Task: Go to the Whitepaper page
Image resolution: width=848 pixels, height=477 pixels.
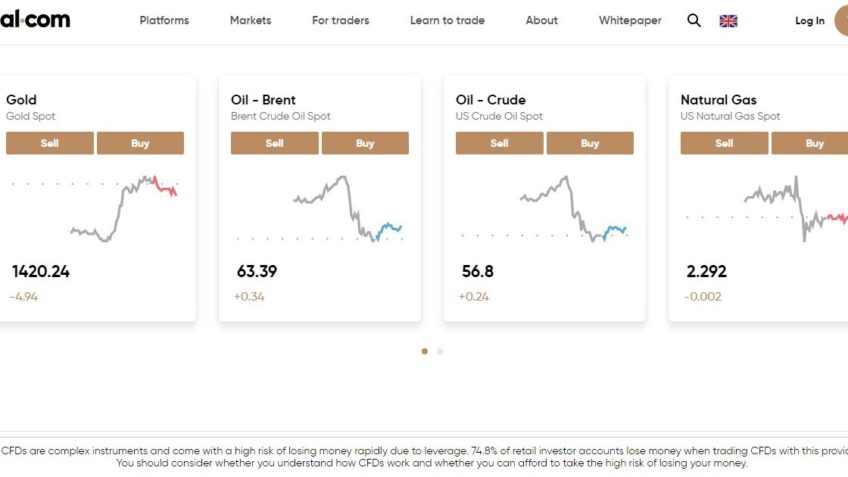Action: click(630, 20)
